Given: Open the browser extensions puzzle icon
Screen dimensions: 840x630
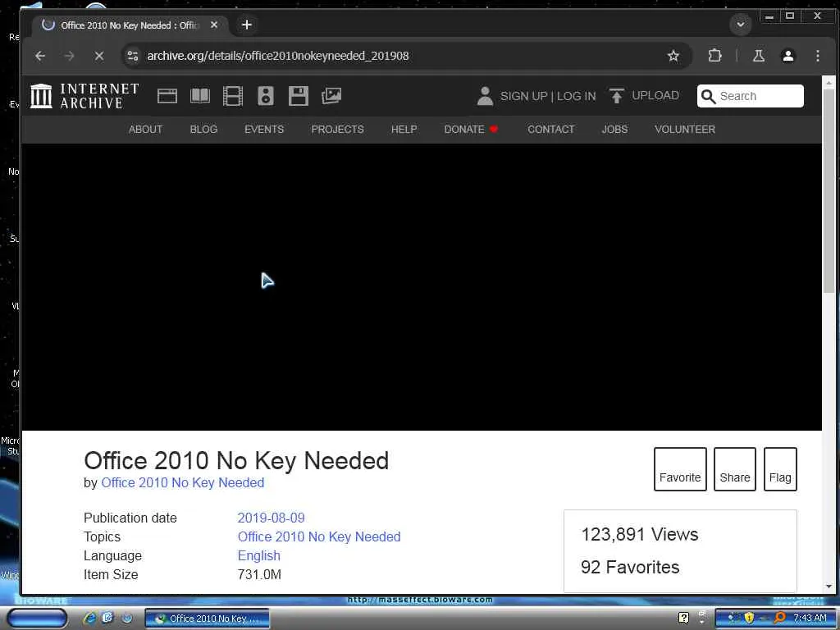Looking at the screenshot, I should click(x=714, y=56).
